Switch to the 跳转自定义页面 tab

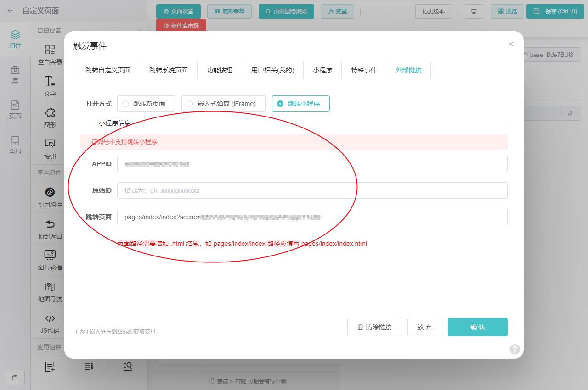(x=108, y=70)
